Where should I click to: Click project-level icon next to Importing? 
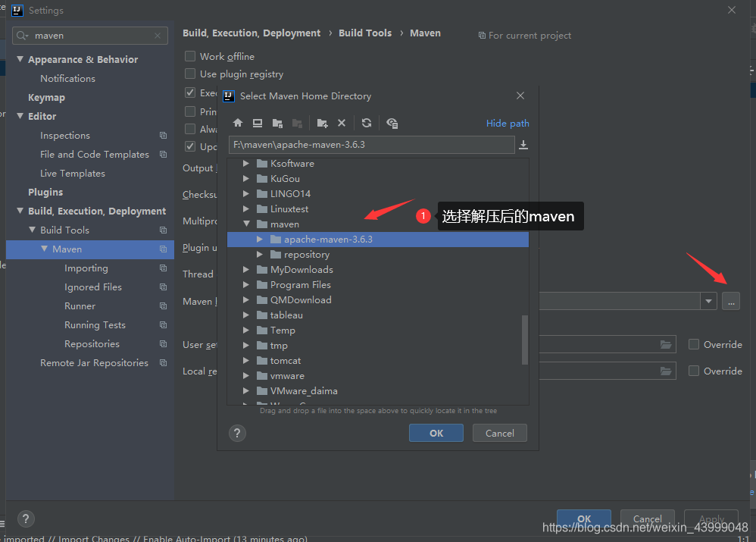click(x=164, y=268)
